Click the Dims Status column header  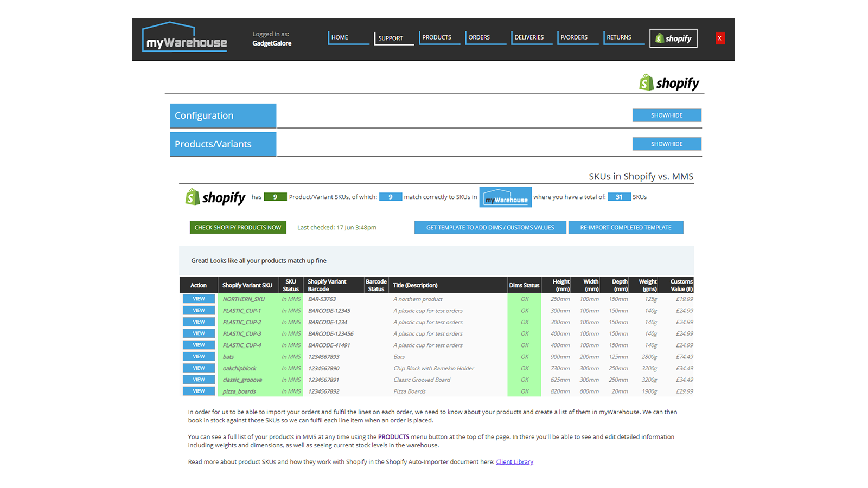click(x=524, y=285)
